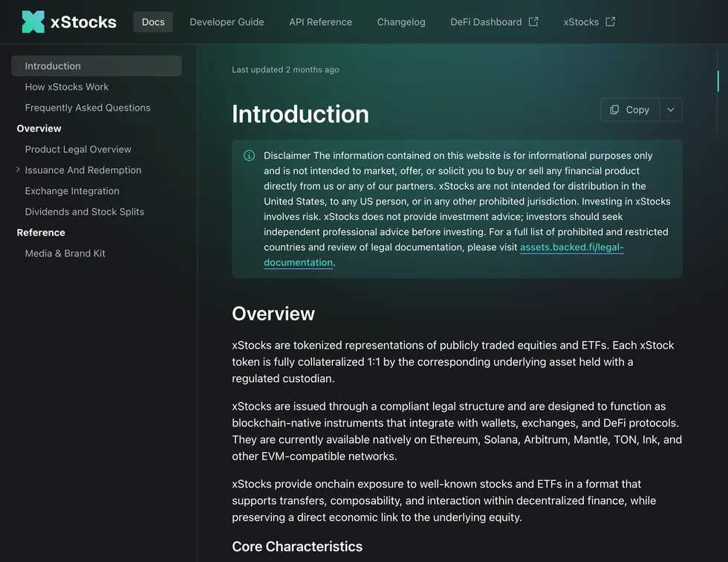This screenshot has width=728, height=562.
Task: Click the copy icon in Copy button
Action: tap(614, 109)
